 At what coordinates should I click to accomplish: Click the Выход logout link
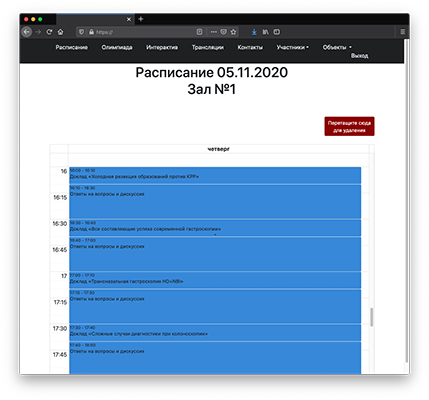coord(359,56)
